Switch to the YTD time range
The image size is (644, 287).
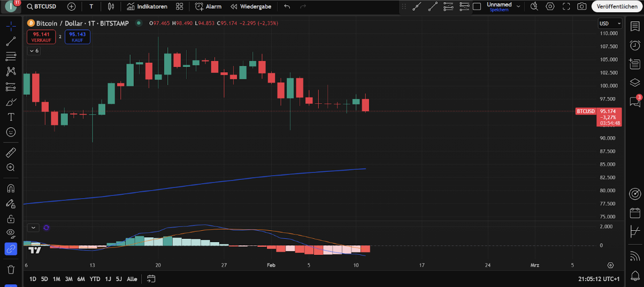point(95,279)
